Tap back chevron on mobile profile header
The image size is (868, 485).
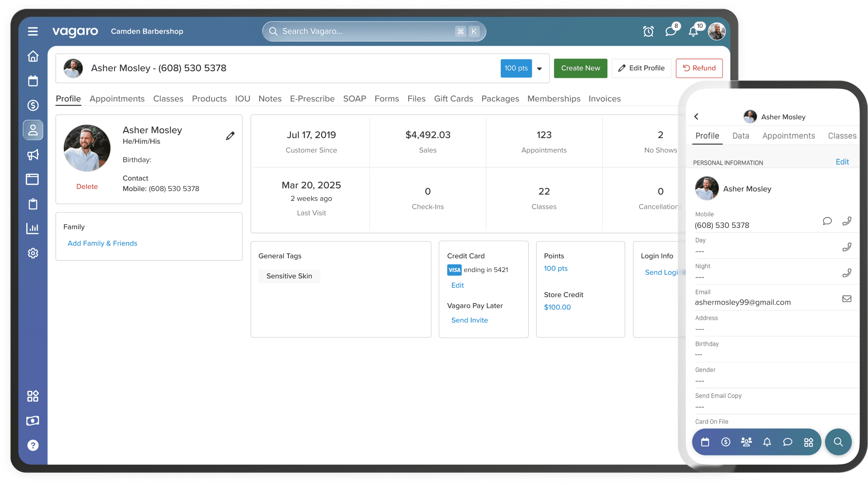[696, 117]
